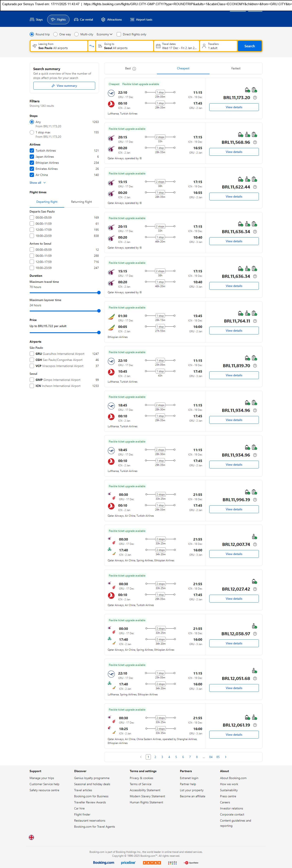292x868 pixels.
Task: Click the info icon next to Best tab
Action: pos(134,69)
